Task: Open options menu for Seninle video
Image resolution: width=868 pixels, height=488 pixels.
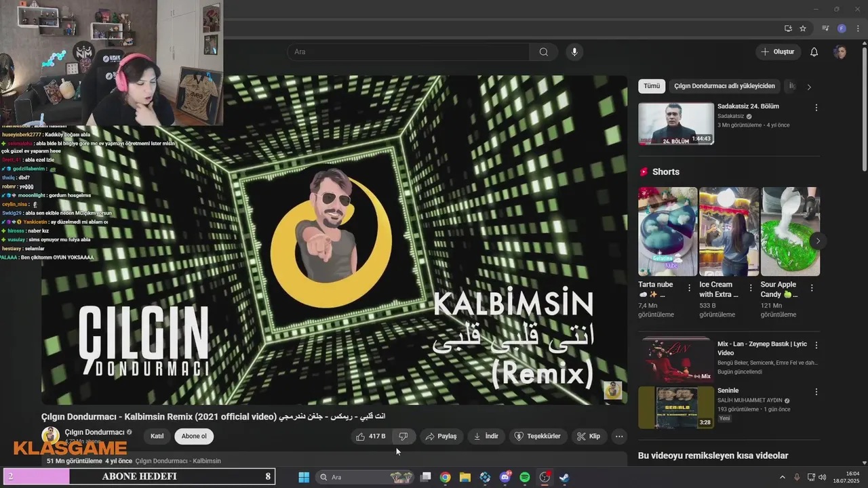Action: [x=816, y=392]
